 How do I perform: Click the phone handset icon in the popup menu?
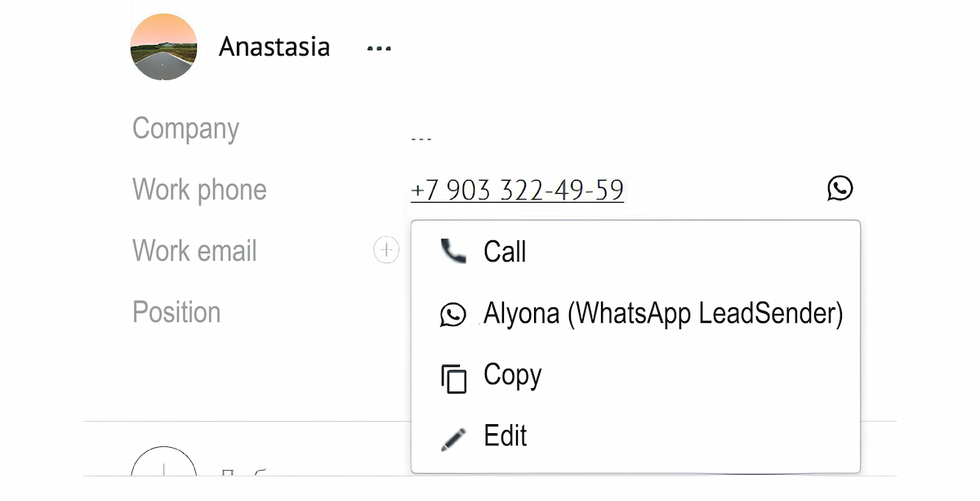452,251
